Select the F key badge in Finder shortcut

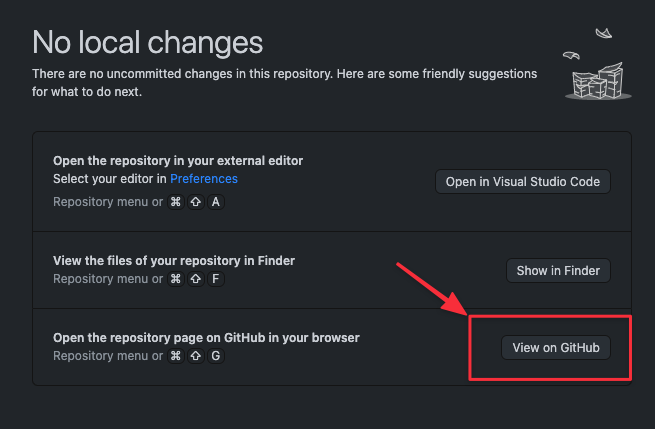coord(216,279)
